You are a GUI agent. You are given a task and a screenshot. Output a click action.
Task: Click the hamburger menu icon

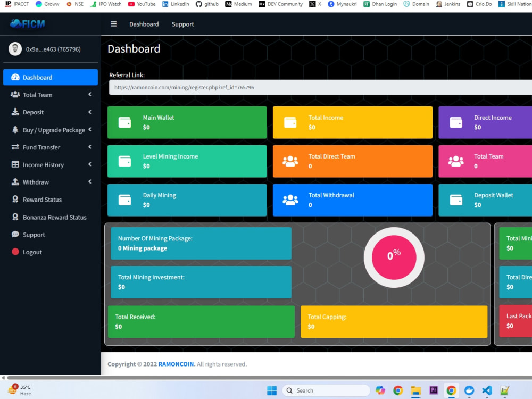(x=114, y=24)
